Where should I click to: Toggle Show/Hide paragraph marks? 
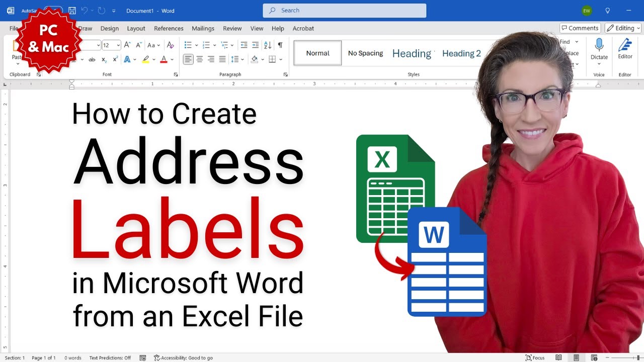280,45
